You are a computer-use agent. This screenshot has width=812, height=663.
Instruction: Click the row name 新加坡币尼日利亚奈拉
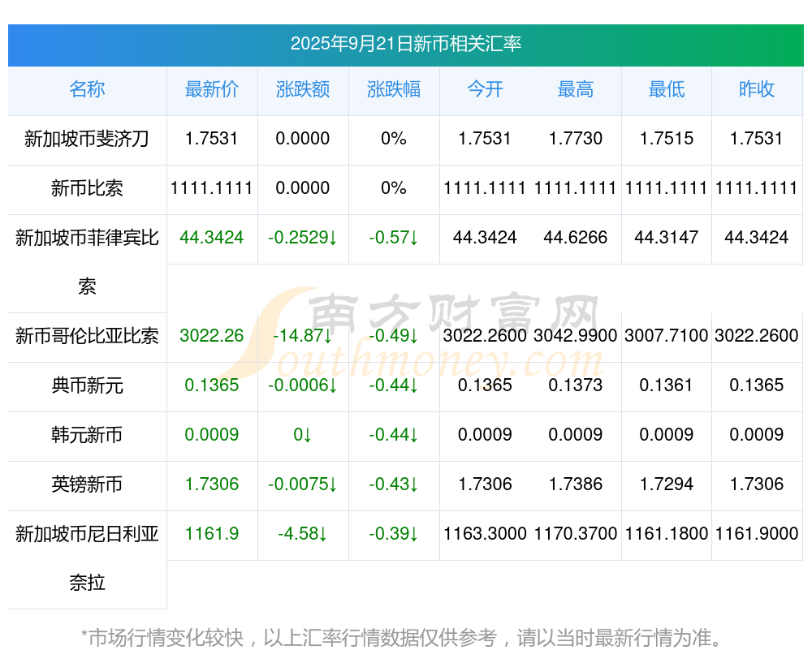click(x=87, y=558)
